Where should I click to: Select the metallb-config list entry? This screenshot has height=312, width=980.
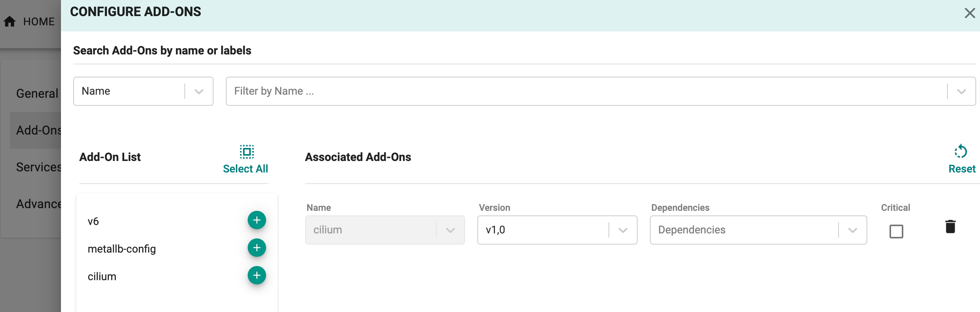tap(122, 249)
